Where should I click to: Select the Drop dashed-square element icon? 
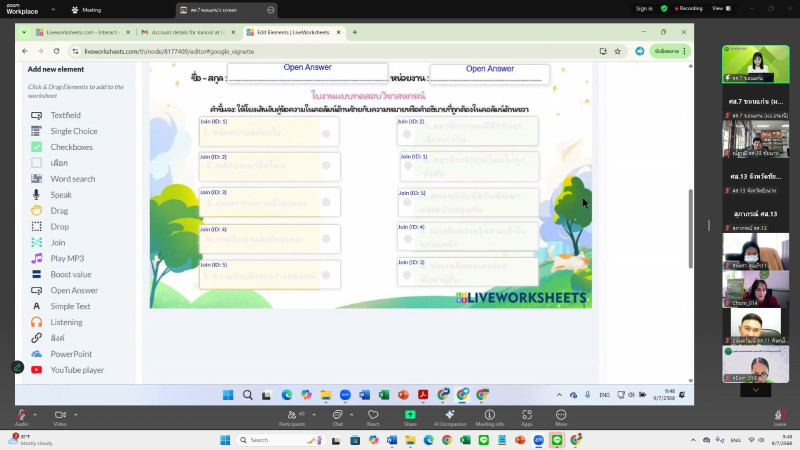[x=36, y=227]
